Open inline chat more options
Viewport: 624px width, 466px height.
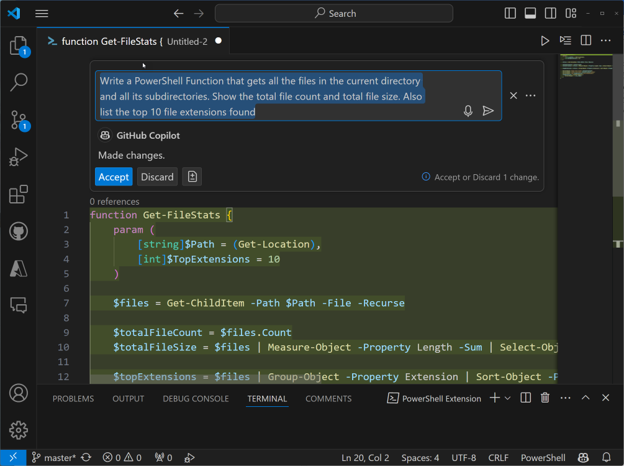coord(530,96)
